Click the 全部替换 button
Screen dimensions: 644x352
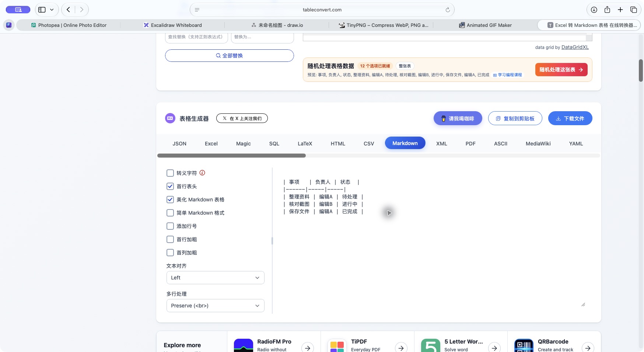(x=230, y=56)
